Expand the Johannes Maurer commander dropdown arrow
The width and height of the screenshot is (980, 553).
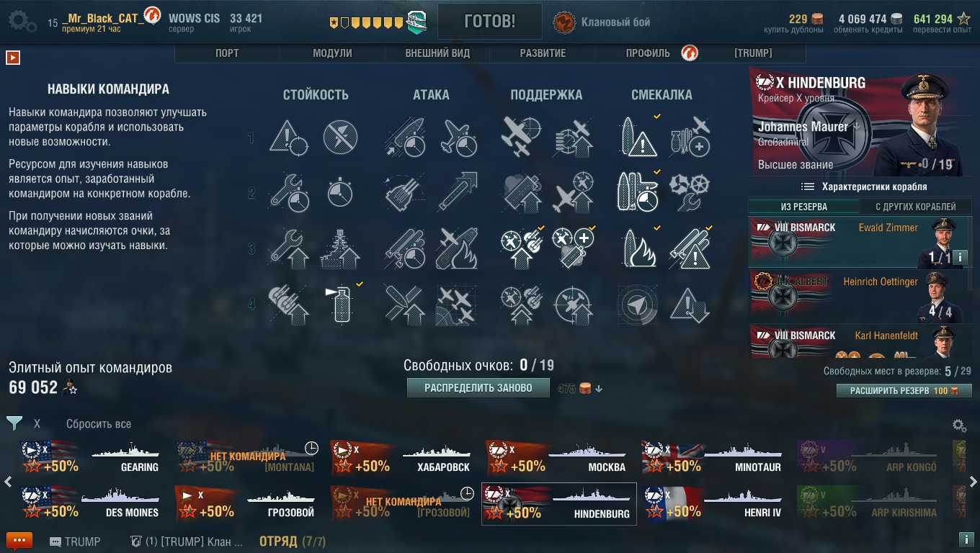pyautogui.click(x=857, y=126)
